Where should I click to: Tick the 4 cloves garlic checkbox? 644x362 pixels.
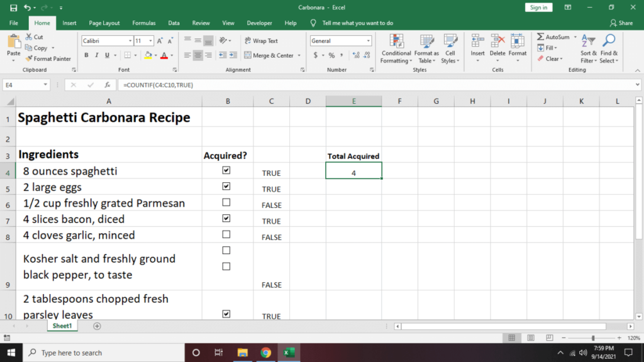(x=226, y=234)
